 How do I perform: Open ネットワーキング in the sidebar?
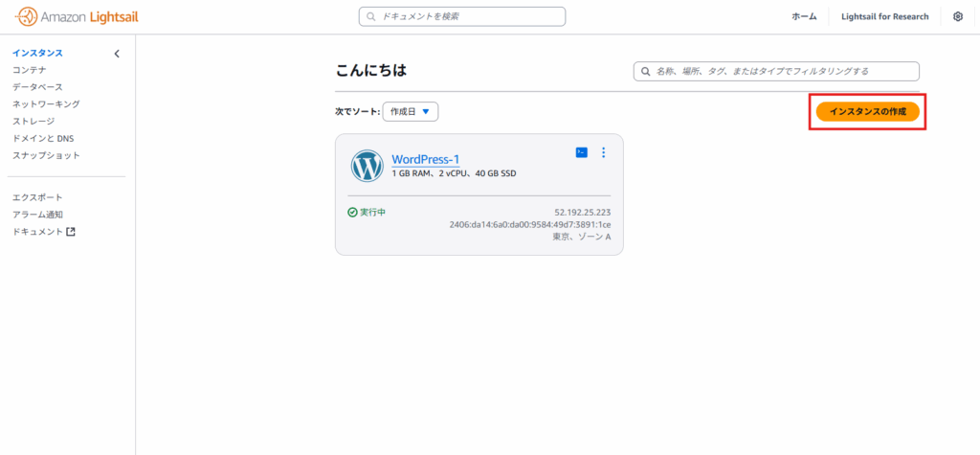[x=46, y=103]
